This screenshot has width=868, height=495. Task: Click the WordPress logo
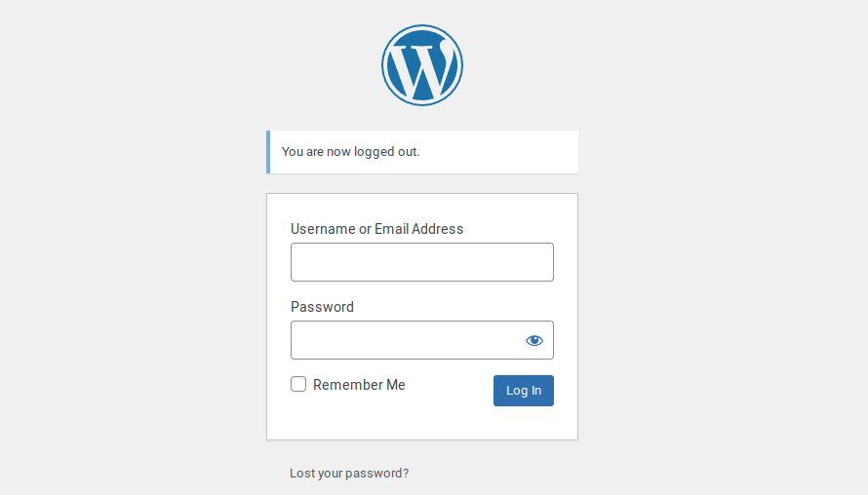click(x=422, y=65)
